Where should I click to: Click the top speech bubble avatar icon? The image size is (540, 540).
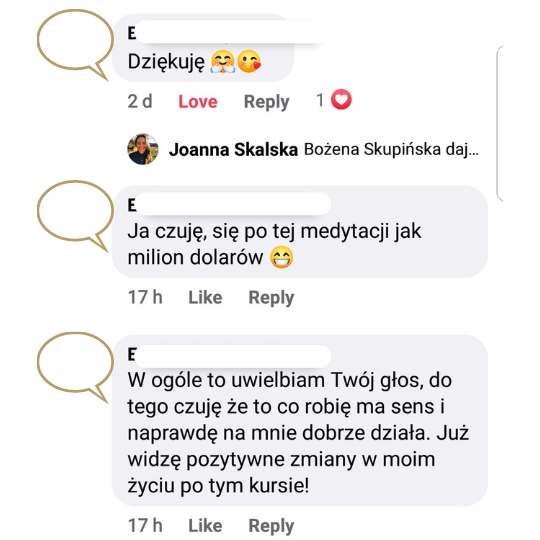[x=75, y=44]
